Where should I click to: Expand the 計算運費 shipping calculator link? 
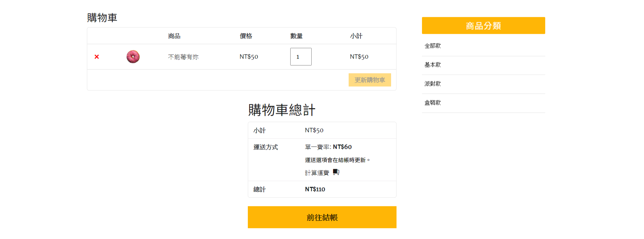click(317, 173)
